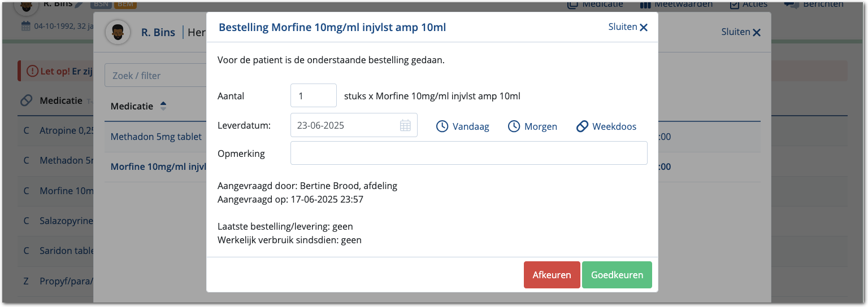
Task: Focus the Opmerking text field
Action: pyautogui.click(x=468, y=153)
